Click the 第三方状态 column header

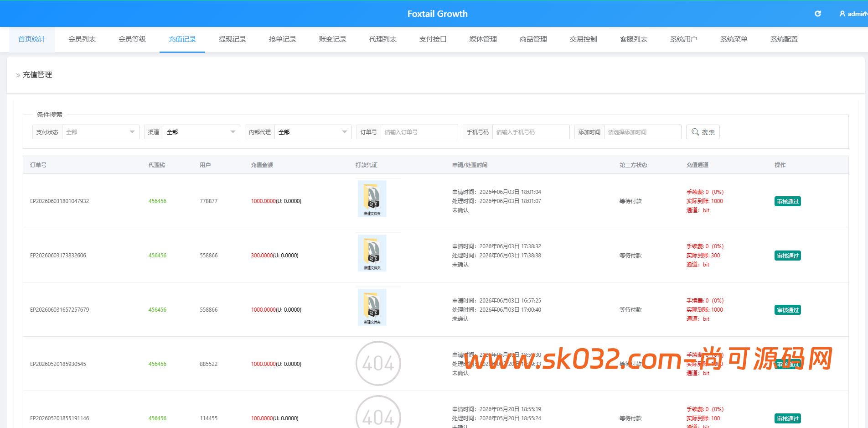click(633, 165)
